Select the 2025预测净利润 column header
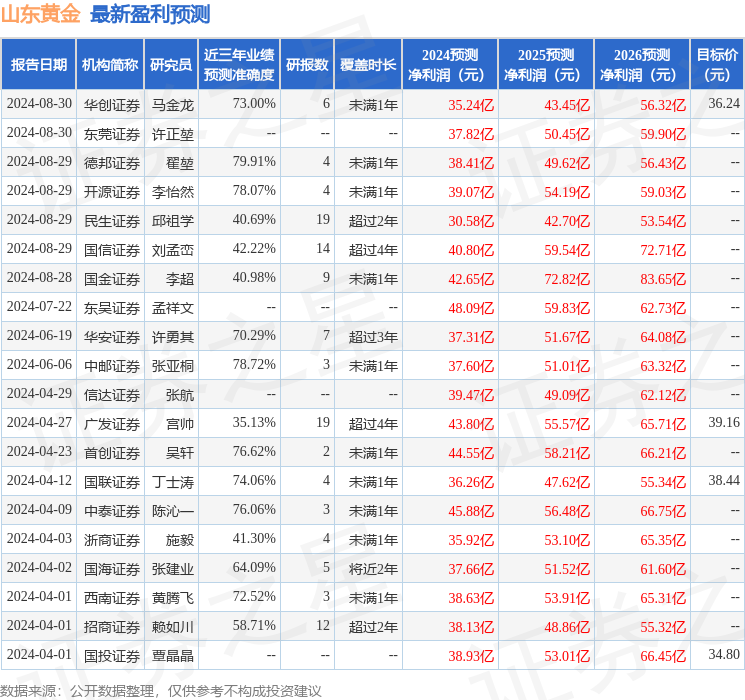This screenshot has height=700, width=745. coord(546,65)
